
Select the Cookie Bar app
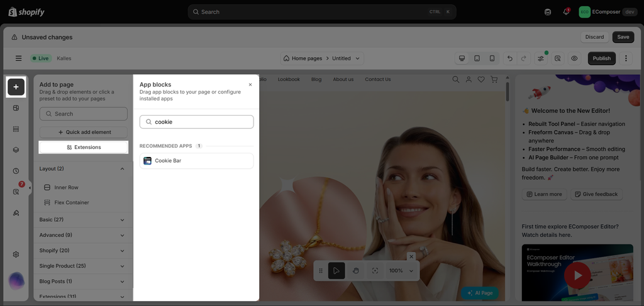(197, 161)
